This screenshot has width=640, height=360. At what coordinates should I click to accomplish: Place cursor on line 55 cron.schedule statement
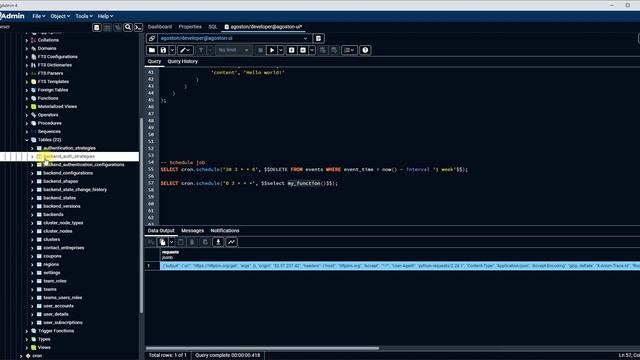[x=313, y=169]
